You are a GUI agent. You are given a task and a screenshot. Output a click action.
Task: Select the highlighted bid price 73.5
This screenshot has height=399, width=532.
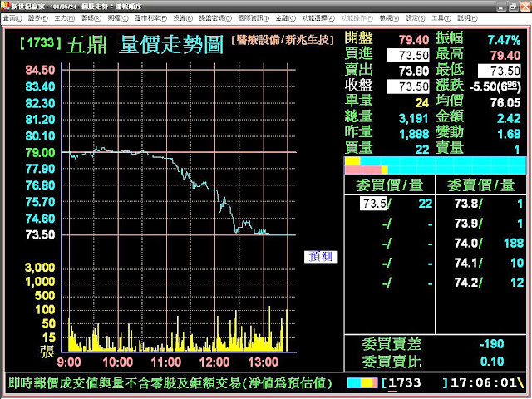point(373,204)
